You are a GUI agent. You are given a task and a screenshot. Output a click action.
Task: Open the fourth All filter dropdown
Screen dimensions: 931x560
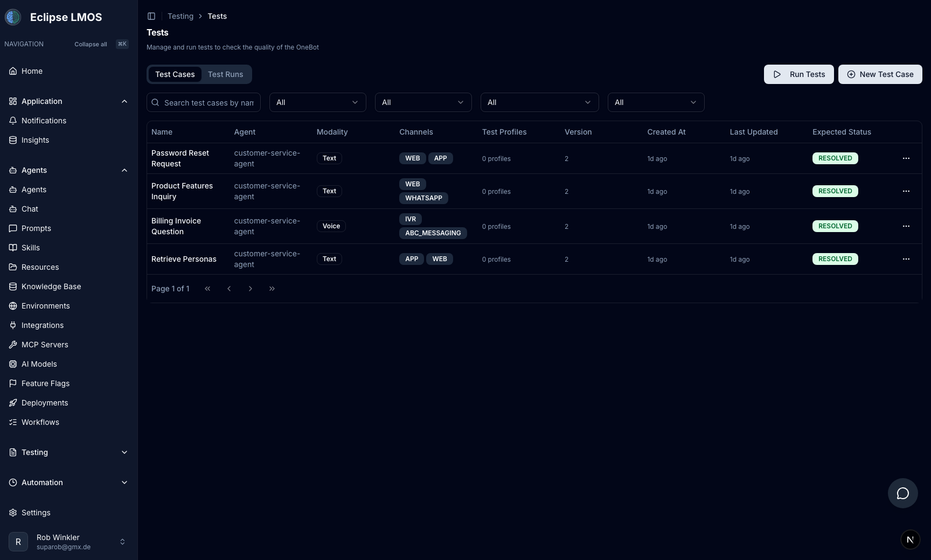(x=656, y=102)
